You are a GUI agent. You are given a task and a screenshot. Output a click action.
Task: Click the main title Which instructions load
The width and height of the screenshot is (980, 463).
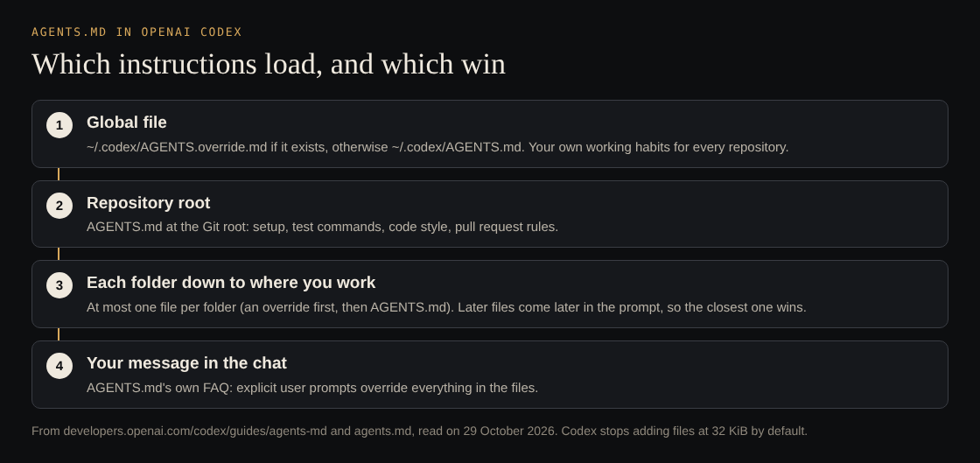tap(268, 64)
